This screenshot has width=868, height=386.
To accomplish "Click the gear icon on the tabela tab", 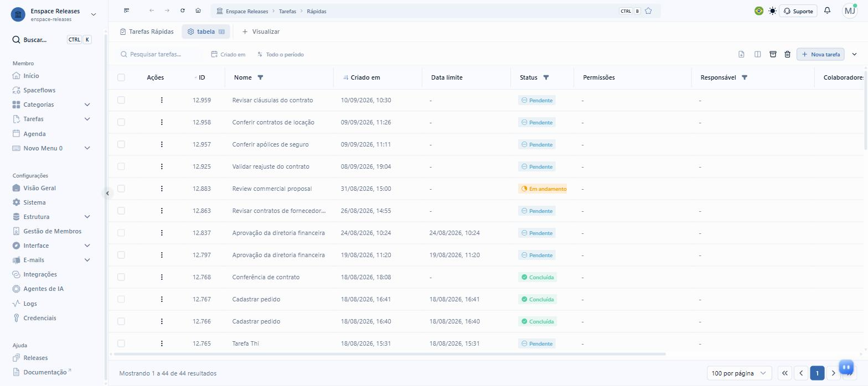I will point(191,32).
